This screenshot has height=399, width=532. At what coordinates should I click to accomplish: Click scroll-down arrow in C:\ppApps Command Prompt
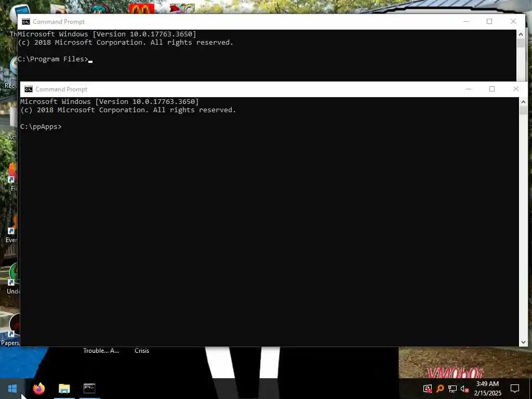(523, 342)
